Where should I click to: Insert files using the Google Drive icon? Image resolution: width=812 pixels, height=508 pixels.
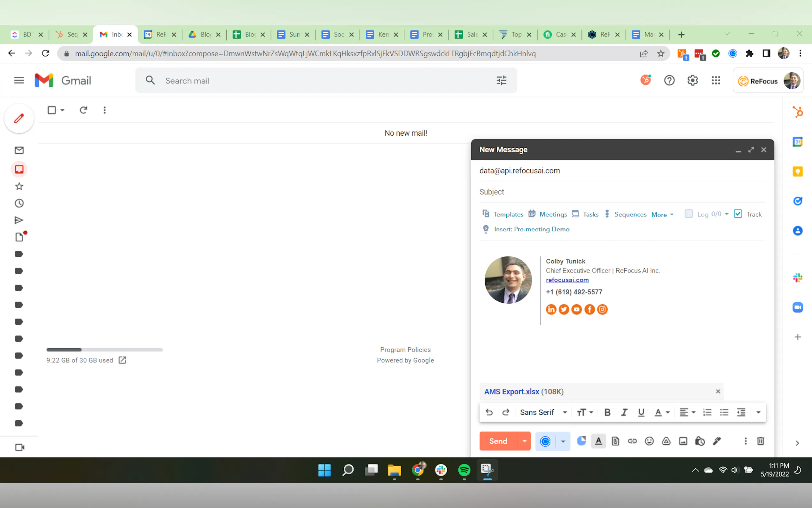click(x=666, y=441)
